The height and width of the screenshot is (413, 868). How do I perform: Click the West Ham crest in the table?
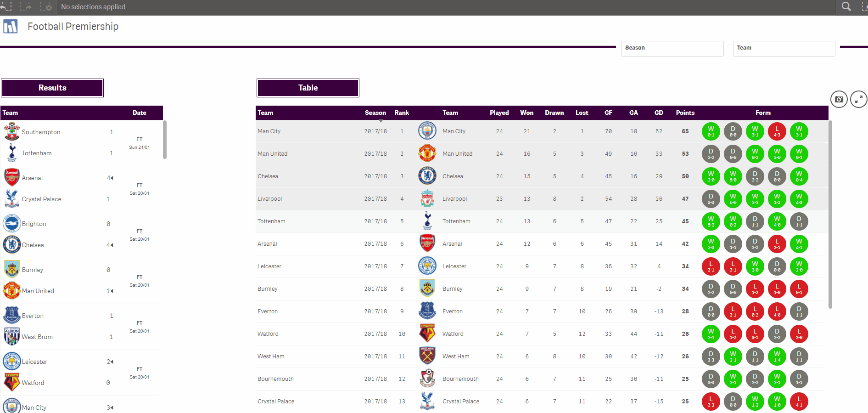pos(427,356)
